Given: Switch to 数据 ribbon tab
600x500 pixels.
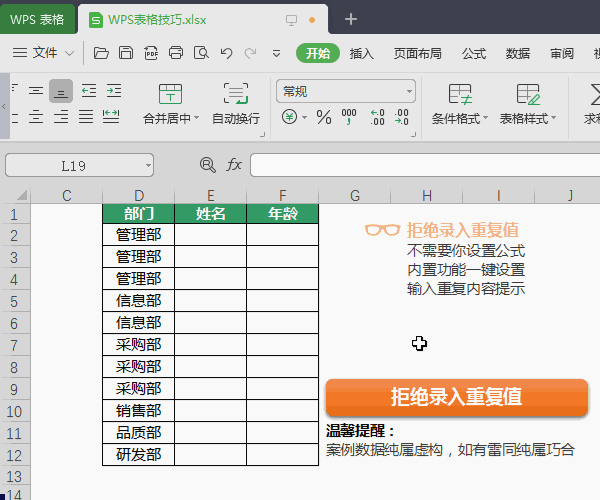Looking at the screenshot, I should 518,54.
